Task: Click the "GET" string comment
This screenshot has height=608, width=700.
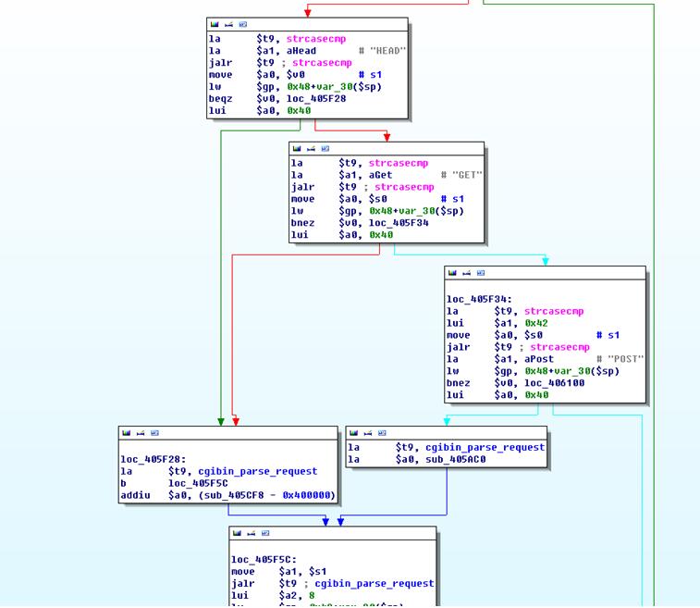Action: point(467,175)
